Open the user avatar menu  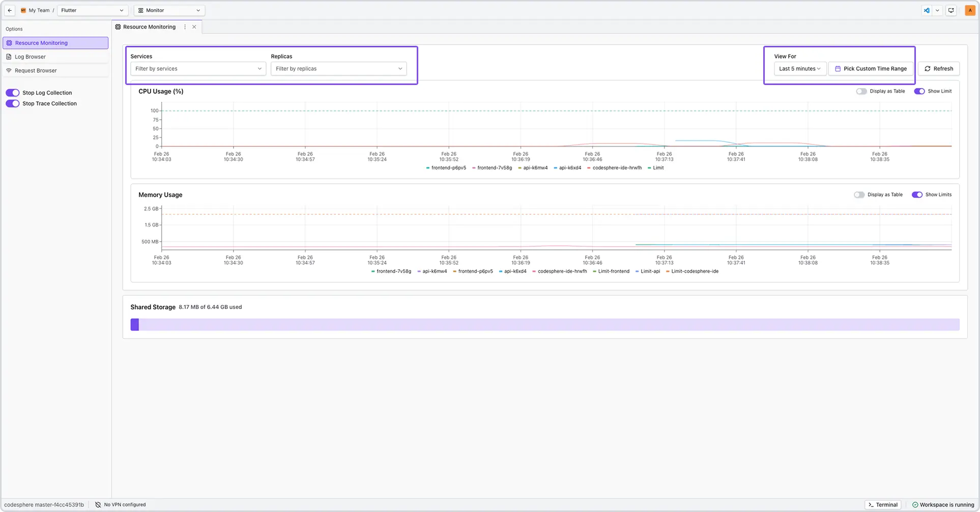[x=970, y=10]
